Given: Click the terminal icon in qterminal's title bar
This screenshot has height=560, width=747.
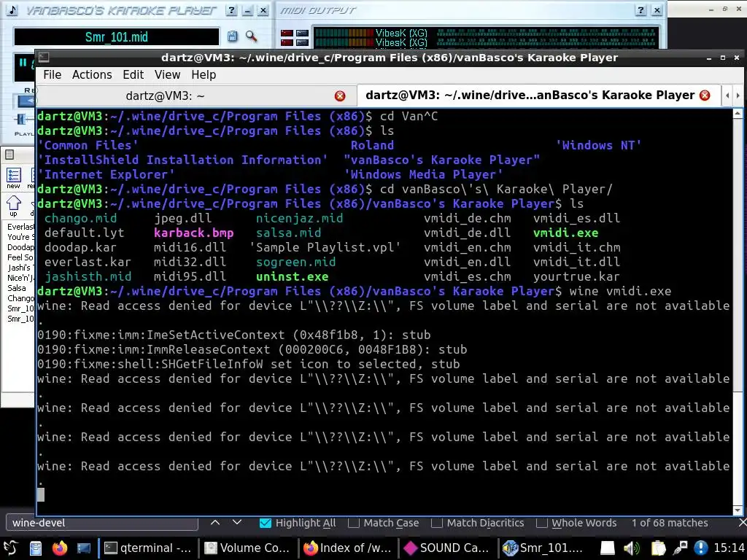Looking at the screenshot, I should (x=44, y=58).
